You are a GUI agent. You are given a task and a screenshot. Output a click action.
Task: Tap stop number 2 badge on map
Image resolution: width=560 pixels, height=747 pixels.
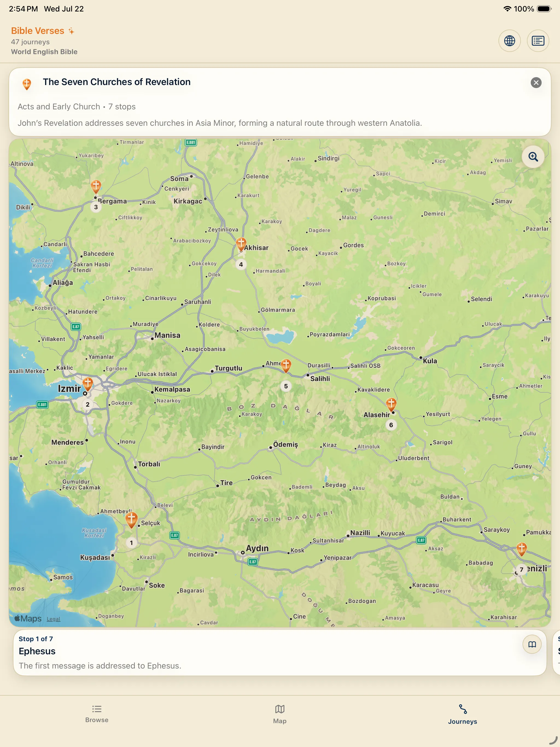[88, 404]
